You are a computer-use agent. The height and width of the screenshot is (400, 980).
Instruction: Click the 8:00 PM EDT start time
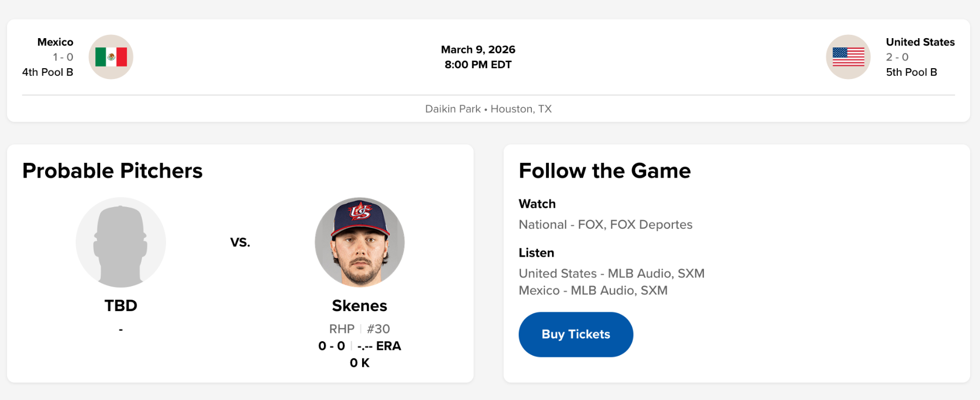[x=478, y=65]
